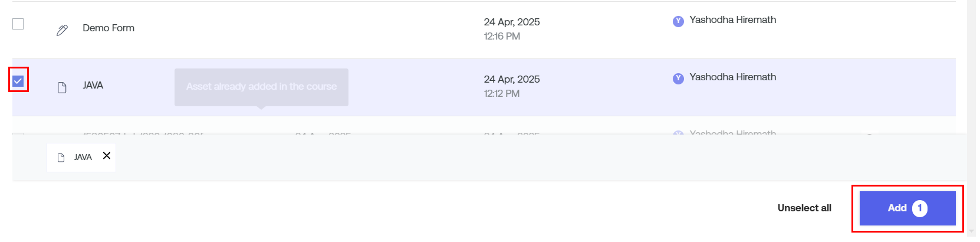Click Unselect all
This screenshot has width=980, height=242.
coord(804,208)
